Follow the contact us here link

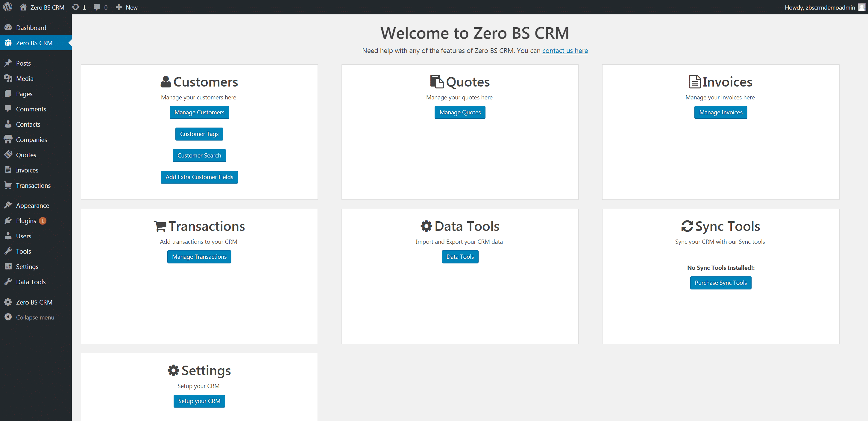coord(565,51)
